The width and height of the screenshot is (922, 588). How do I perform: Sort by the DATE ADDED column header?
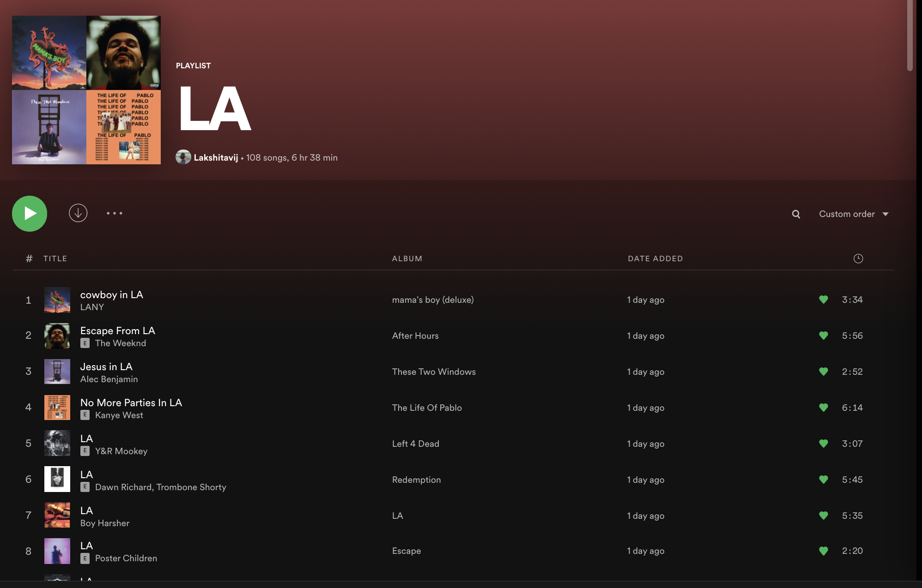(x=655, y=258)
